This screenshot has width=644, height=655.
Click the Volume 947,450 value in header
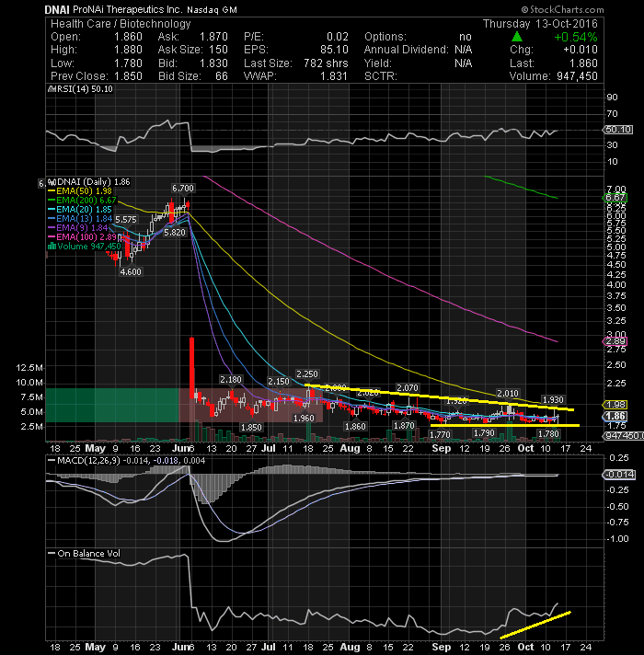[577, 76]
